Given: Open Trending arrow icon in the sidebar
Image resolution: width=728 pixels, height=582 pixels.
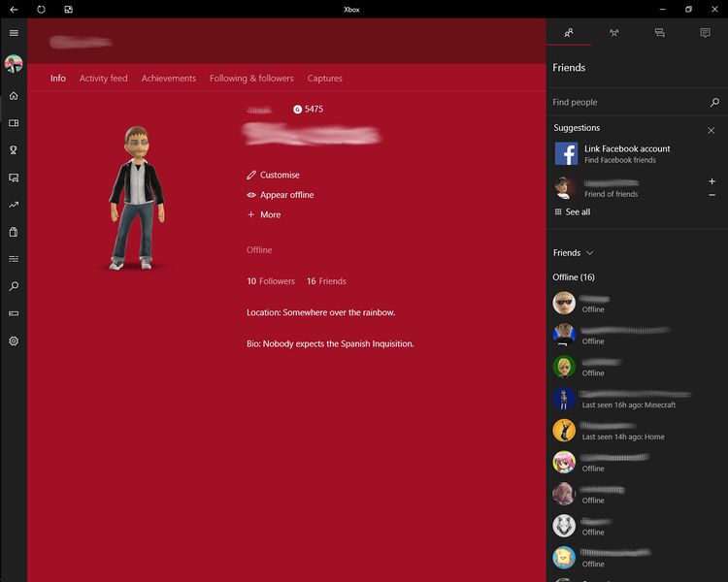Looking at the screenshot, I should click(14, 205).
